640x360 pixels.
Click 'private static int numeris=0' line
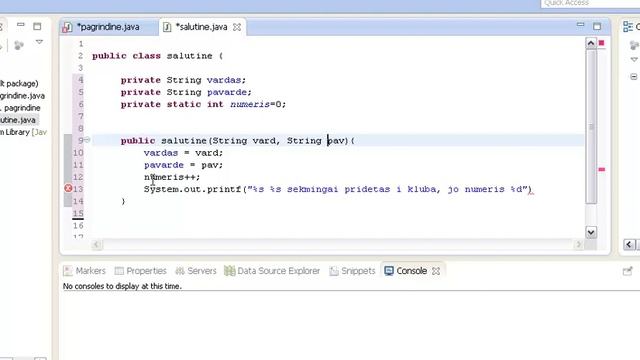(x=203, y=104)
